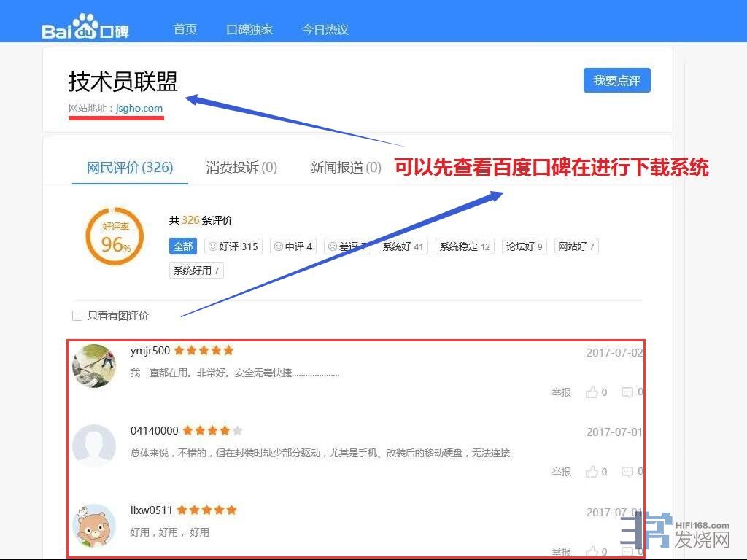Click the default avatar of user 04140000
Screen dimensions: 747x560
pyautogui.click(x=94, y=446)
